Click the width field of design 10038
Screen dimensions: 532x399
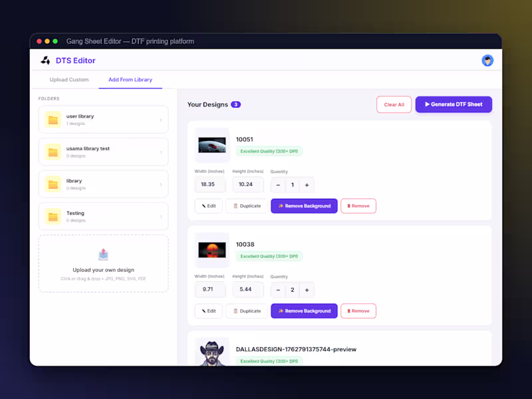pos(210,289)
